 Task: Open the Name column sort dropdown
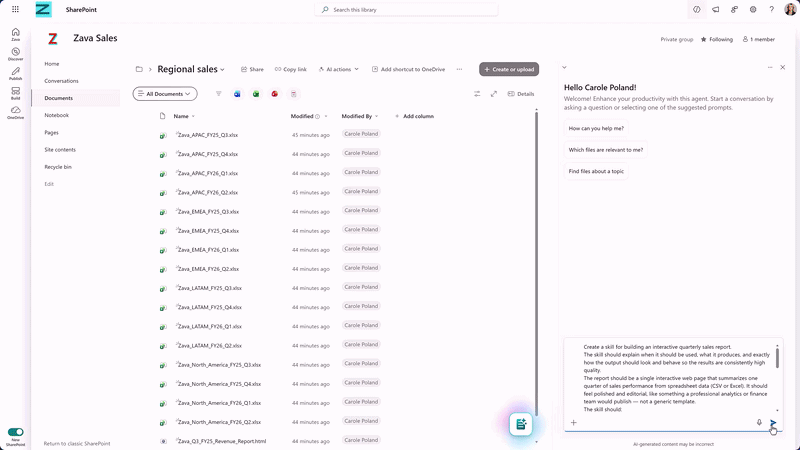[193, 116]
